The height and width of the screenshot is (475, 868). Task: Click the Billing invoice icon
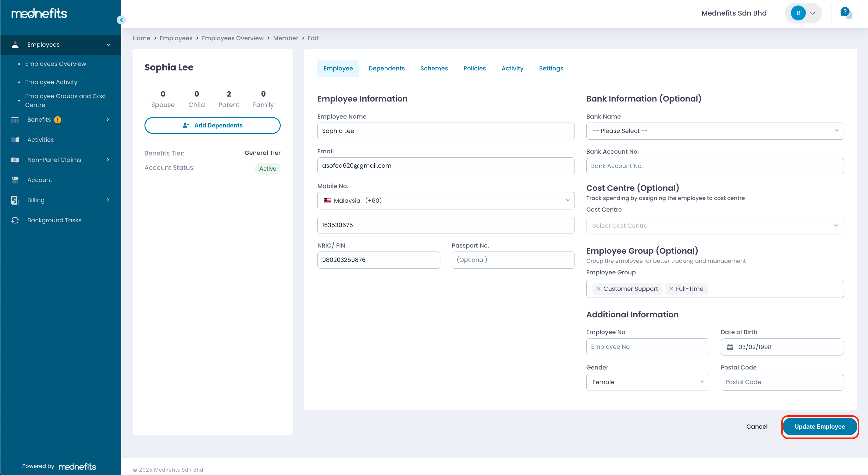[15, 200]
